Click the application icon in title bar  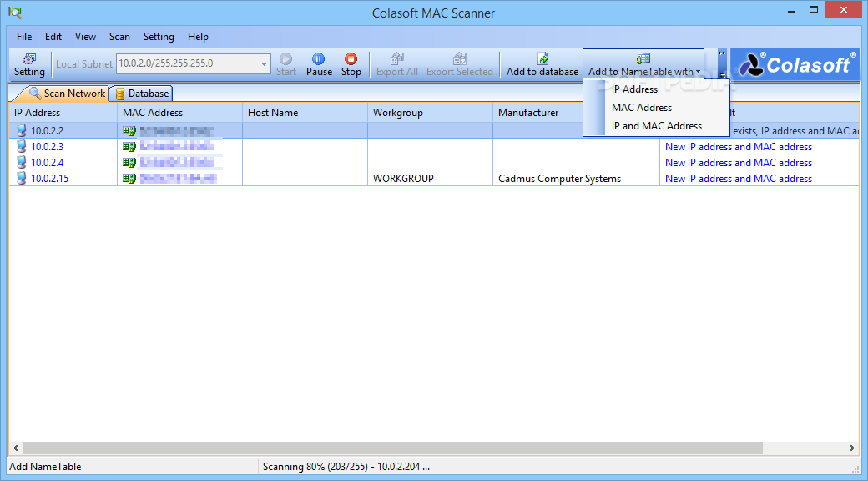pyautogui.click(x=15, y=12)
